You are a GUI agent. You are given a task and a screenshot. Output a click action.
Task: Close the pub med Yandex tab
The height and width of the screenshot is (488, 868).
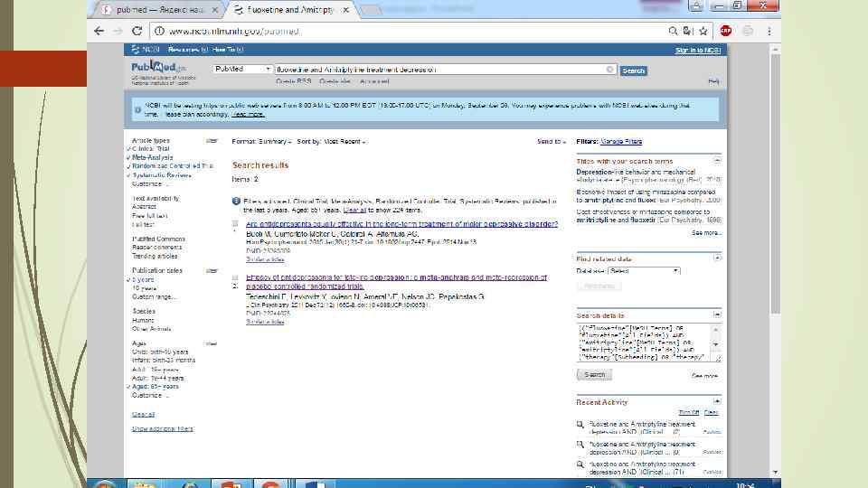(x=215, y=10)
